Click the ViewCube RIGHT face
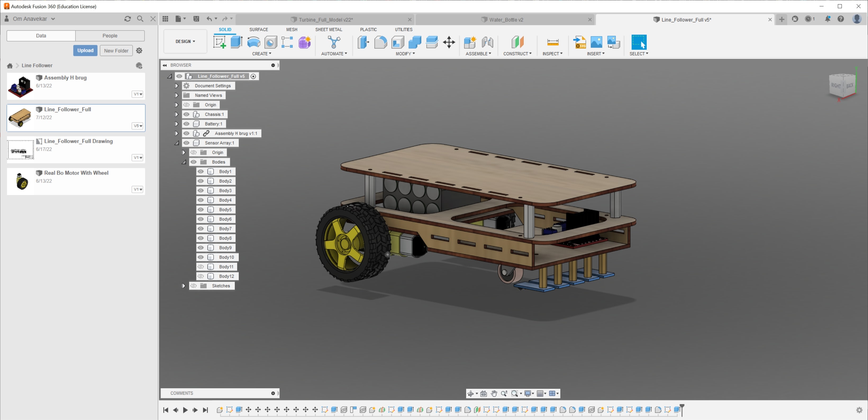The image size is (868, 420). 836,85
